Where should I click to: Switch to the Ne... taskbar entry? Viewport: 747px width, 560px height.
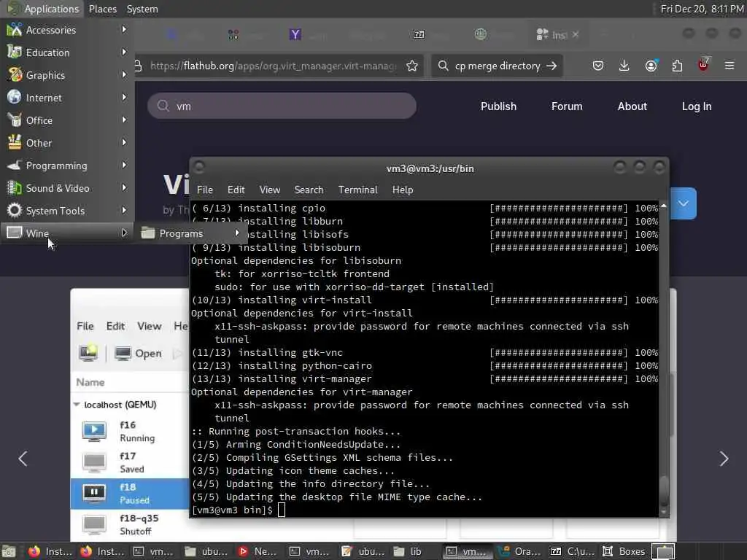(259, 551)
